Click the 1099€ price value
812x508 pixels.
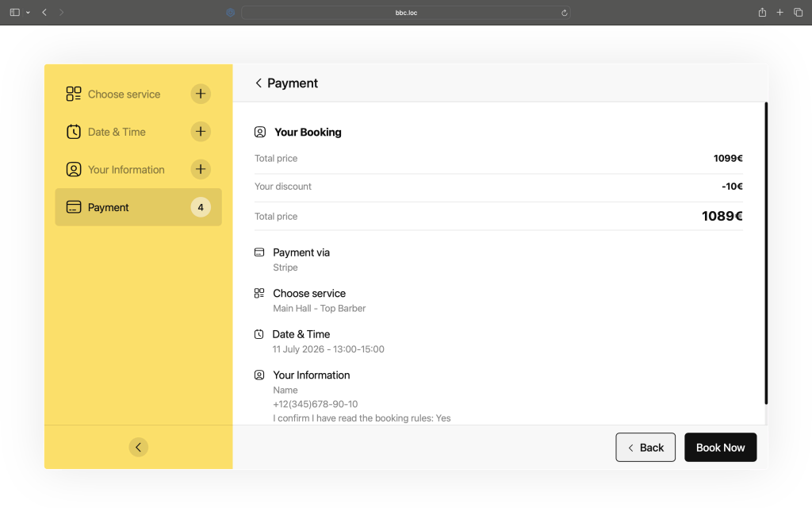coord(728,158)
